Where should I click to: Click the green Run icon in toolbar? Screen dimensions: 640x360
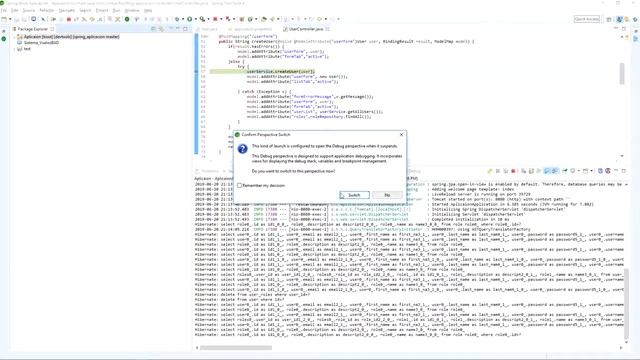click(x=189, y=19)
